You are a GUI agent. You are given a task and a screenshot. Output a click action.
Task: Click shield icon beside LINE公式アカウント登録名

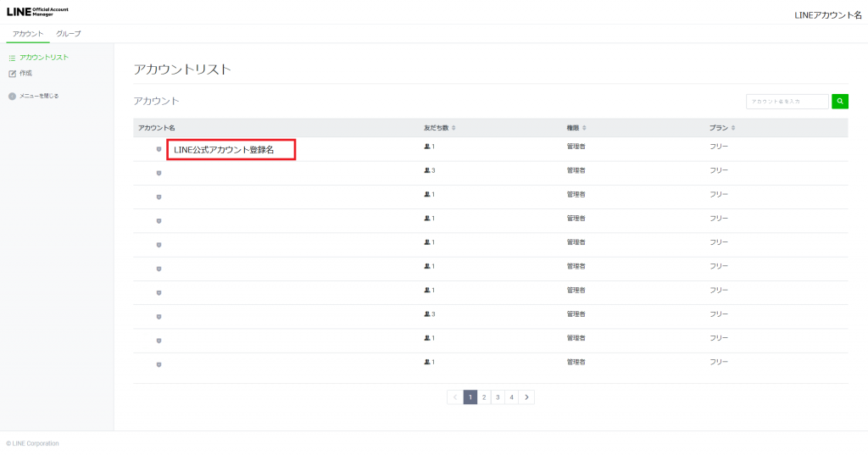(x=159, y=149)
